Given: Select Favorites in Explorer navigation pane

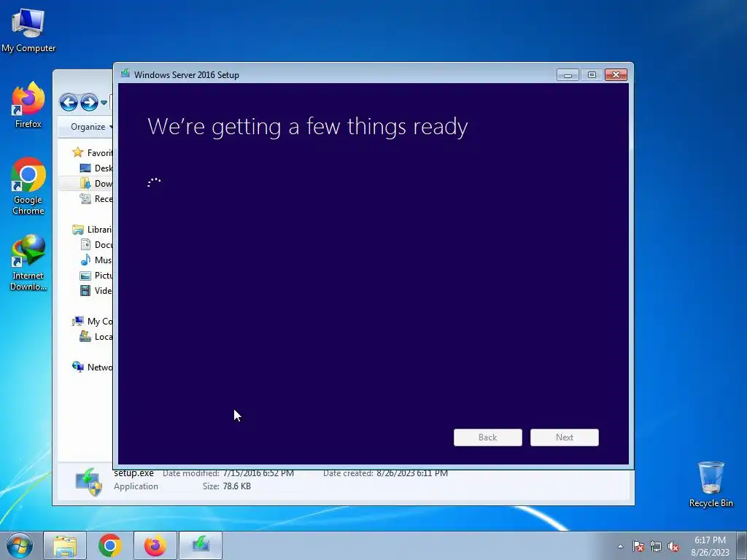Looking at the screenshot, I should click(93, 153).
